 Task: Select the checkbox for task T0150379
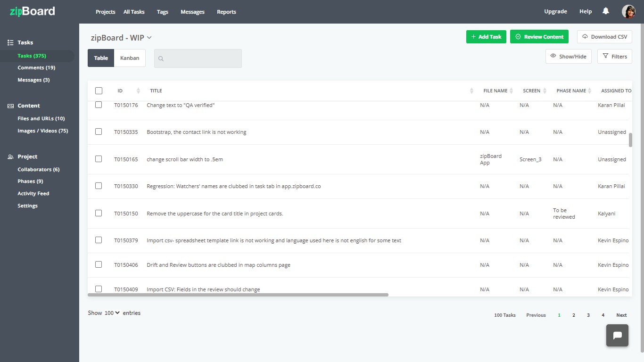click(x=99, y=240)
